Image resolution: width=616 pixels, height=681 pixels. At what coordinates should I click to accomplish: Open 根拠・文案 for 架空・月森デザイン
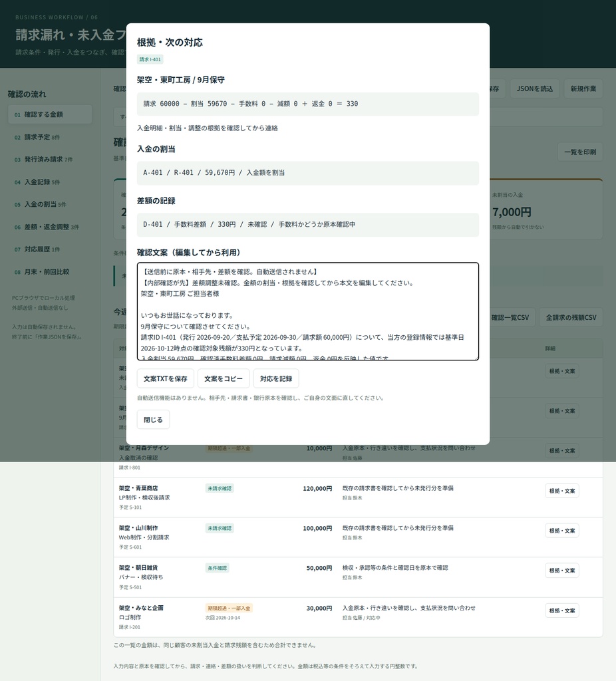pos(561,451)
